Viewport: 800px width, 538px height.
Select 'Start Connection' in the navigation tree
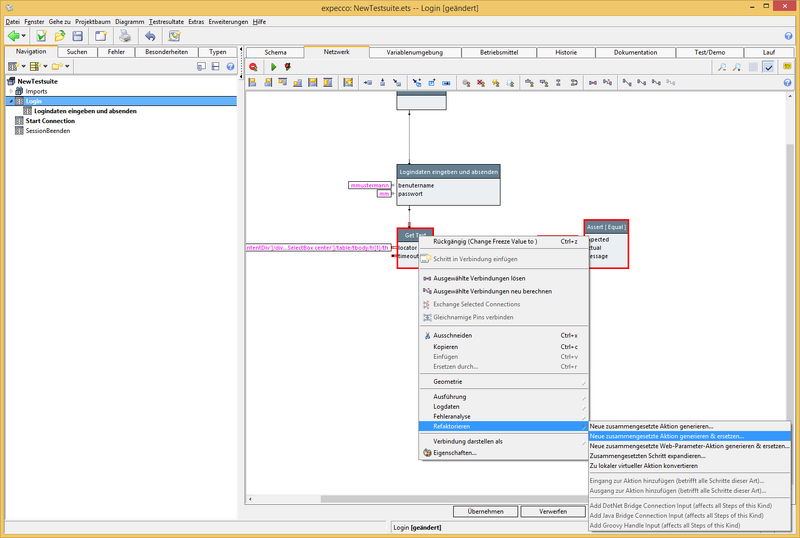(50, 121)
